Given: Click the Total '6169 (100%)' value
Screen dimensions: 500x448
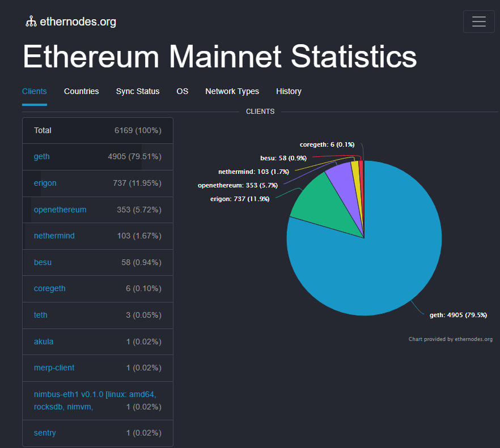Looking at the screenshot, I should (138, 130).
